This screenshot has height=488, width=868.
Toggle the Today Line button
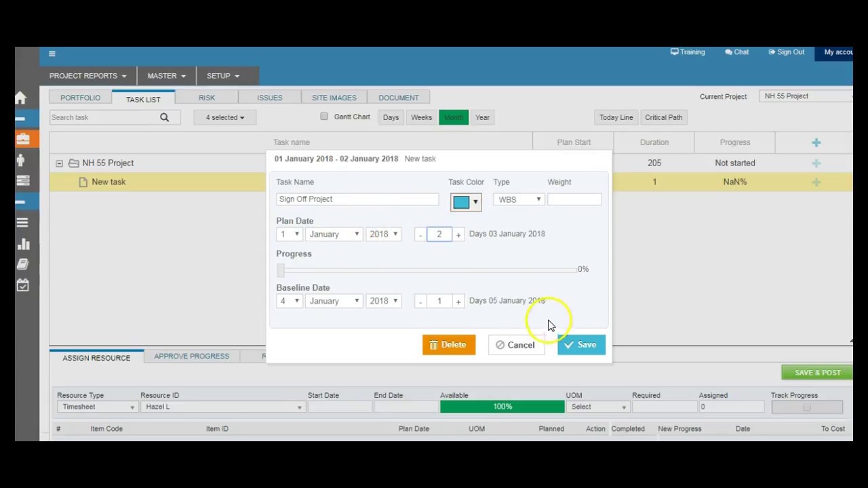coord(616,117)
